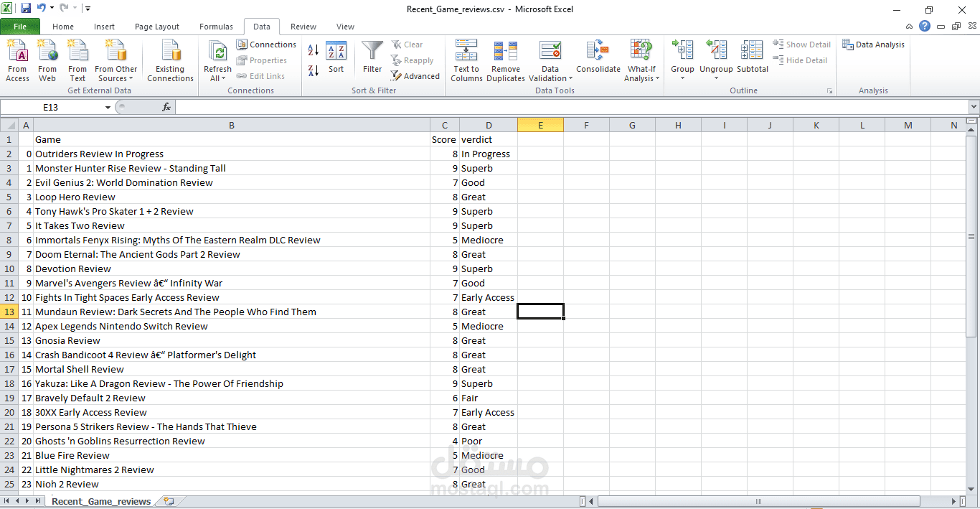Open the From Text import
The image size is (980, 509).
(x=77, y=60)
